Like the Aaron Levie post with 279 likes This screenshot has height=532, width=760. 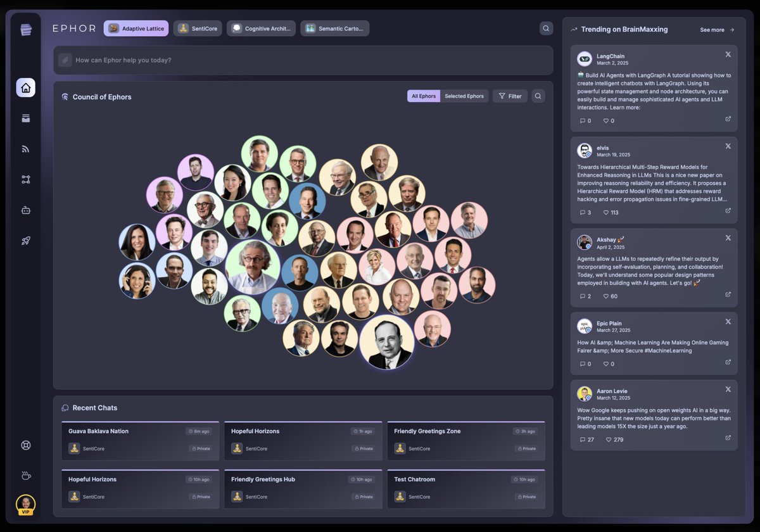[614, 440]
